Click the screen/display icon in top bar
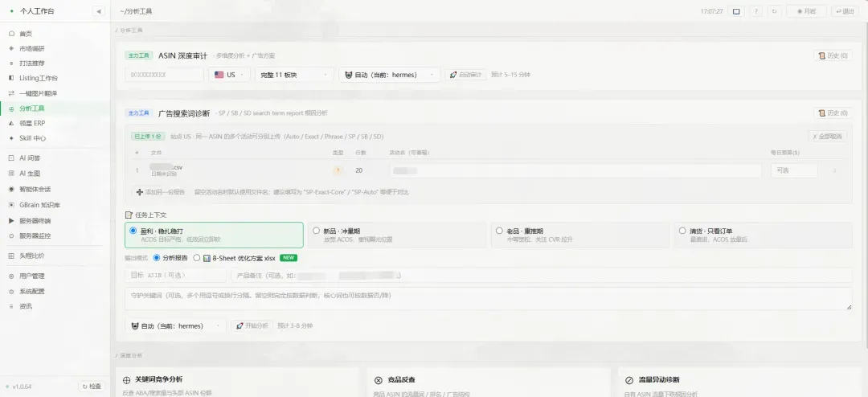Viewport: 868px width, 397px height. [x=736, y=11]
